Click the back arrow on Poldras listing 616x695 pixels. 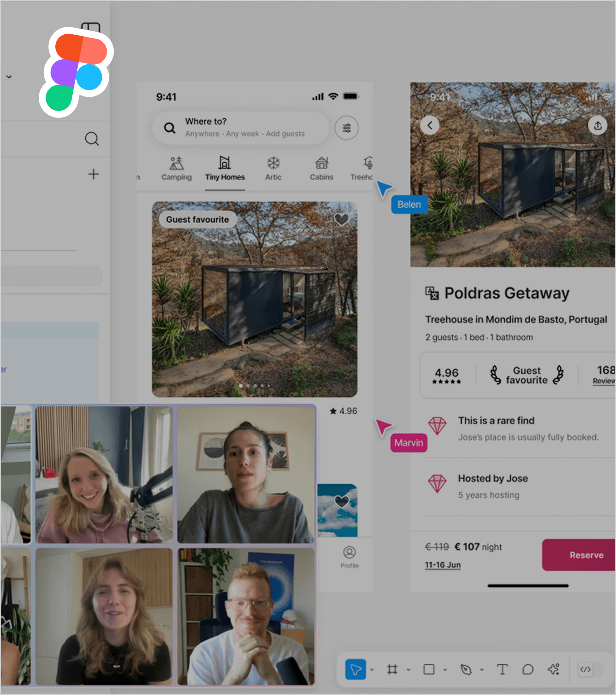coord(430,125)
